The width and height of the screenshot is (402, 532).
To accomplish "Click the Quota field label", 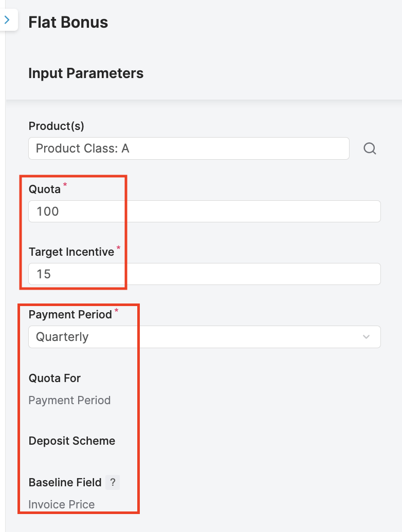I will (x=45, y=189).
